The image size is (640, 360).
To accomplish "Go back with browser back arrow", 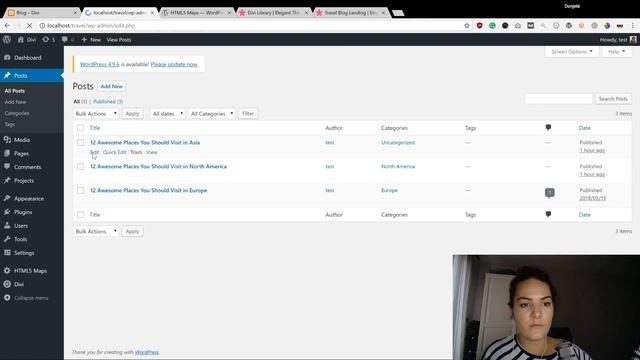I will (x=7, y=25).
